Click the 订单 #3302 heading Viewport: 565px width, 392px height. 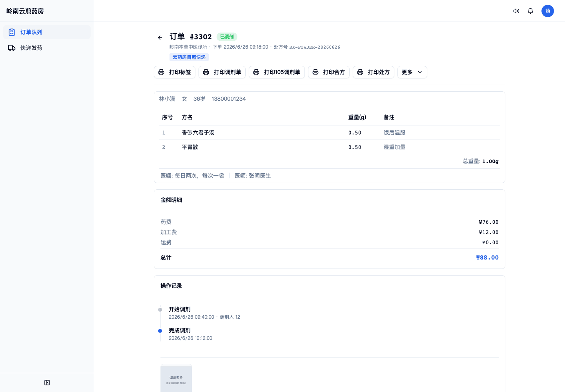[191, 37]
